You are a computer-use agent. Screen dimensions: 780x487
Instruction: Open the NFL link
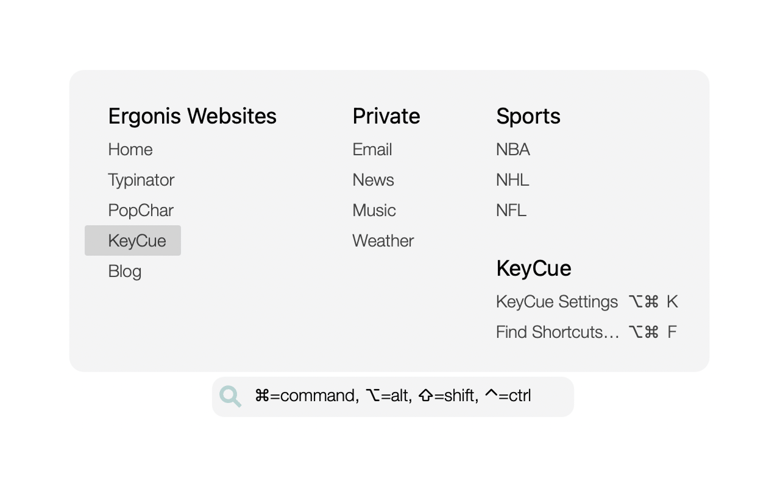coord(511,210)
